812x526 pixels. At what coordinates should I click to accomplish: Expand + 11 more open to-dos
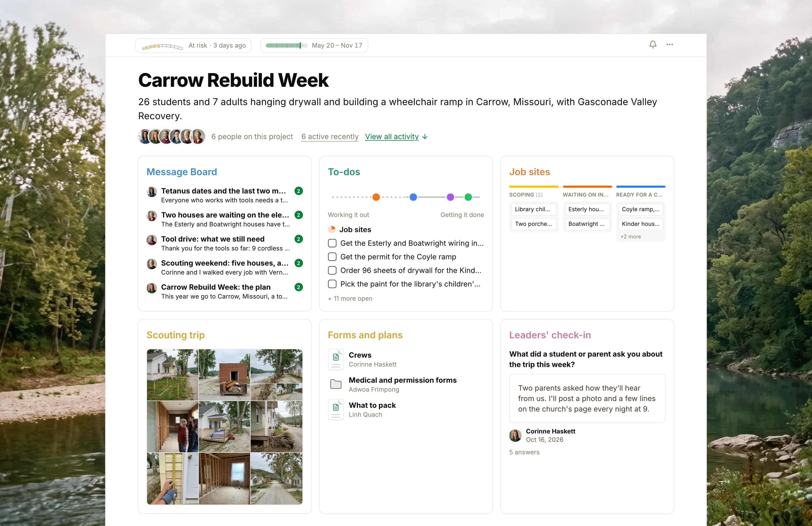click(350, 298)
